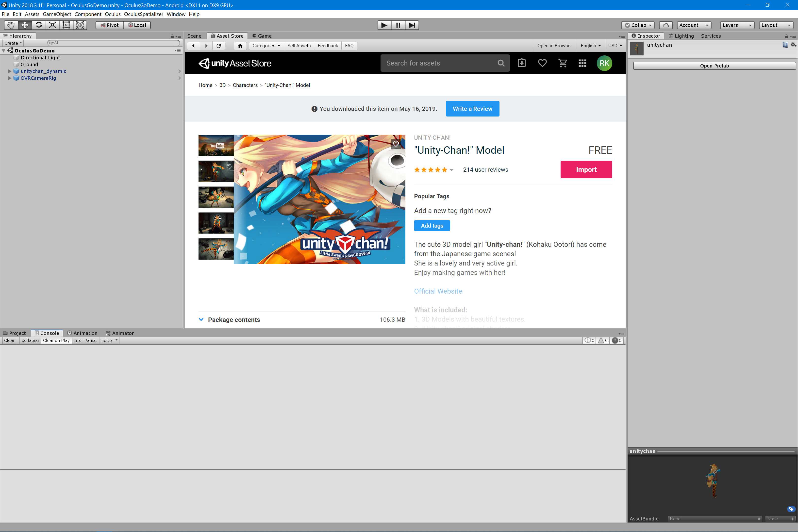Open the Official Website link
This screenshot has width=798, height=532.
coord(438,291)
